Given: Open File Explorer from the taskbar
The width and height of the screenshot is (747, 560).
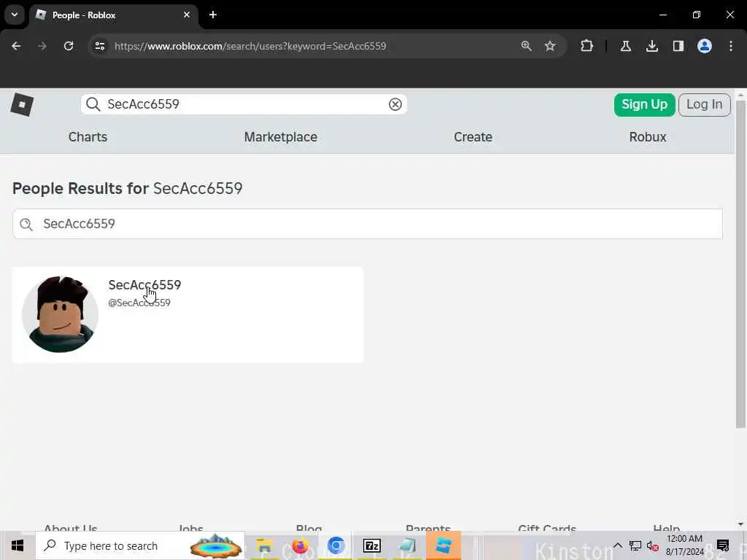Looking at the screenshot, I should coord(264,545).
